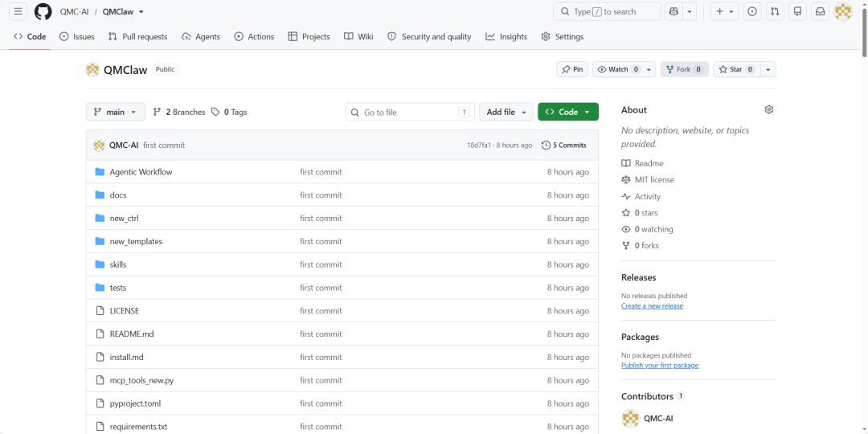868x434 pixels.
Task: Click QMC-AI contributor avatar
Action: tap(631, 419)
